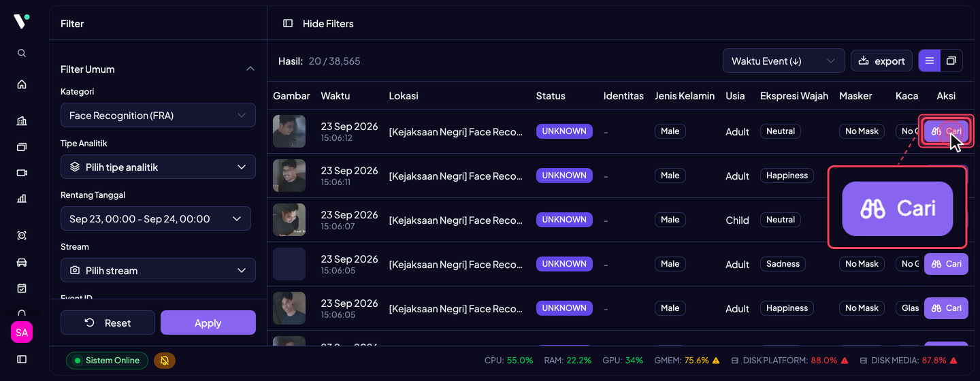Click the Sistem Online status indicator

coord(107,361)
